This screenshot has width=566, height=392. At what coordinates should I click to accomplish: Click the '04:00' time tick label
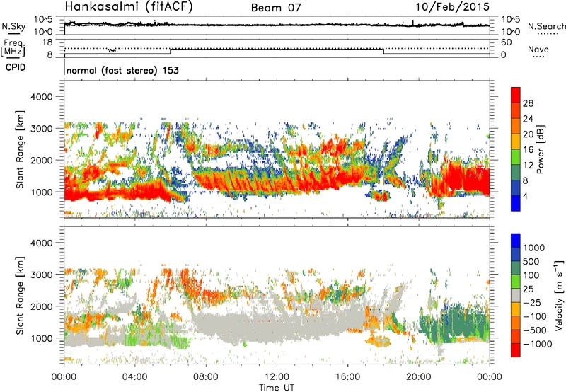pyautogui.click(x=135, y=377)
